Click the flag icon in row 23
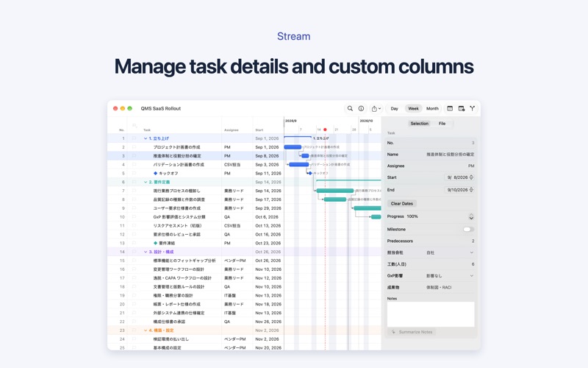 pyautogui.click(x=135, y=330)
